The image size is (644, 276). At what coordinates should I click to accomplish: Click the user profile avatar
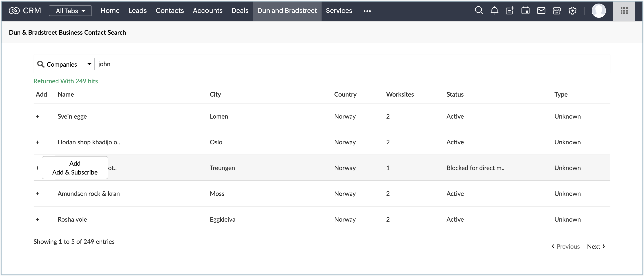pos(599,10)
